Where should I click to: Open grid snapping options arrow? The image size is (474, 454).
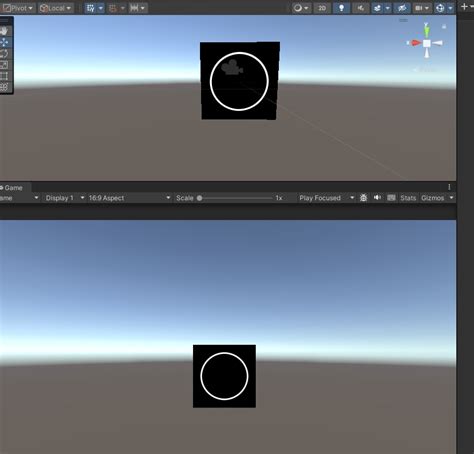(122, 8)
